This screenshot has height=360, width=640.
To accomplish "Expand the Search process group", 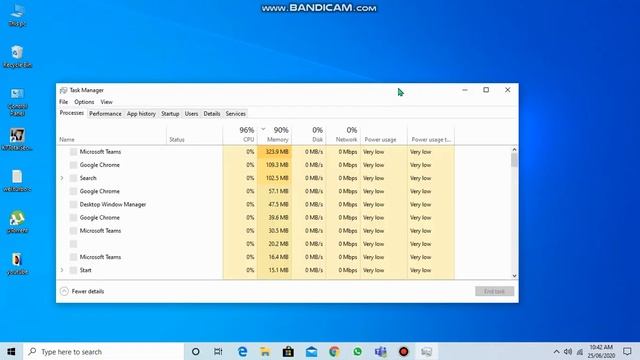I will pyautogui.click(x=62, y=178).
